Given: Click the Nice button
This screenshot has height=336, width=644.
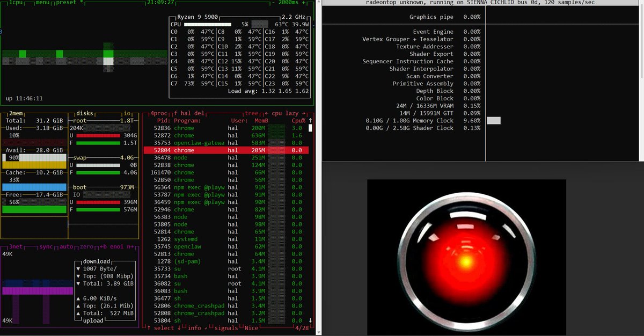Looking at the screenshot, I should [x=252, y=328].
